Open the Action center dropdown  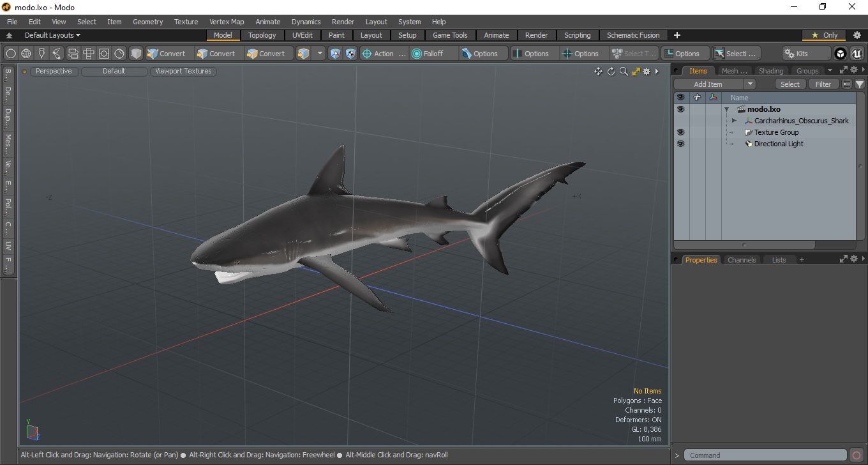pos(384,54)
